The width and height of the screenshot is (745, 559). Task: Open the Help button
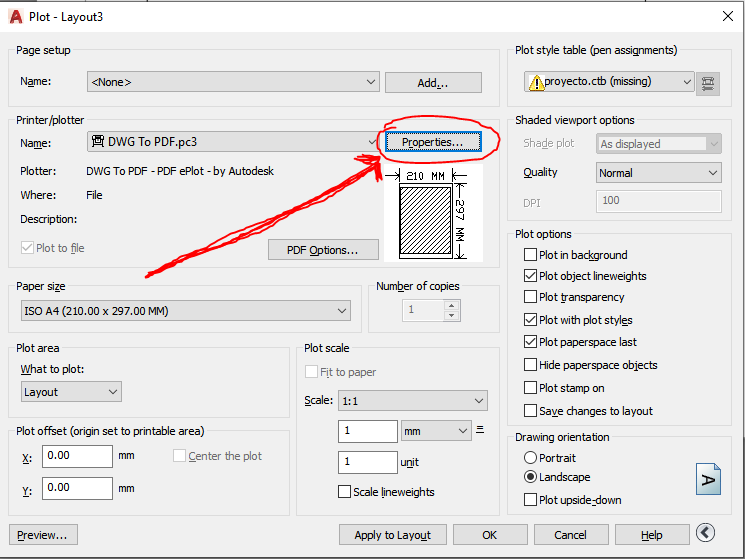[x=652, y=535]
